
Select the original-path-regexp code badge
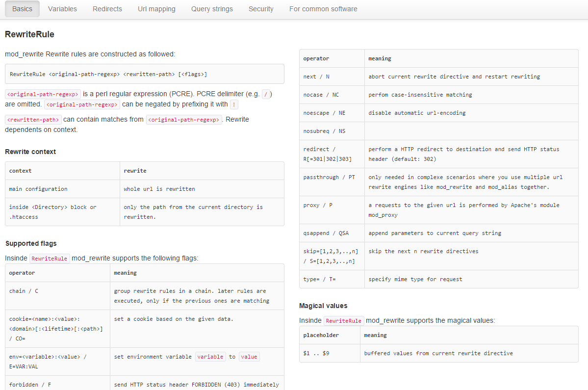click(42, 94)
